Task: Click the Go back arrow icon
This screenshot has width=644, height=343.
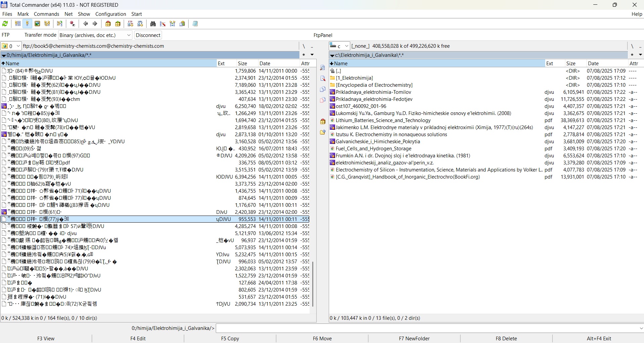Action: [86, 24]
